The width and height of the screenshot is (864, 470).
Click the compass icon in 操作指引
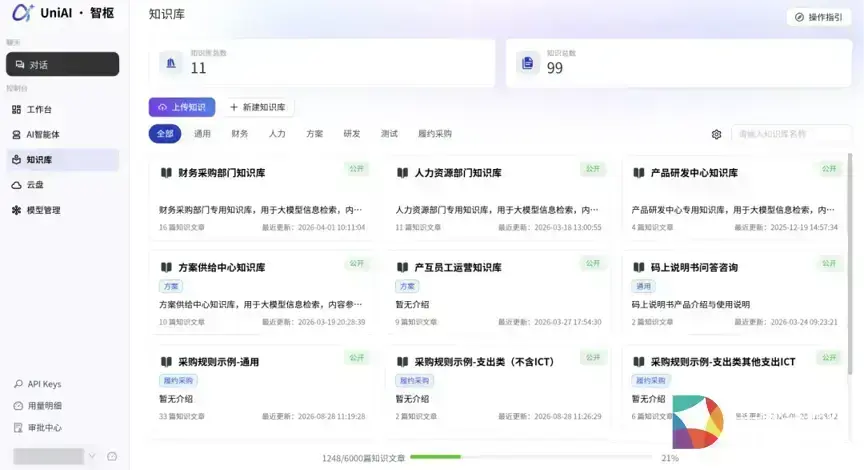tap(799, 17)
